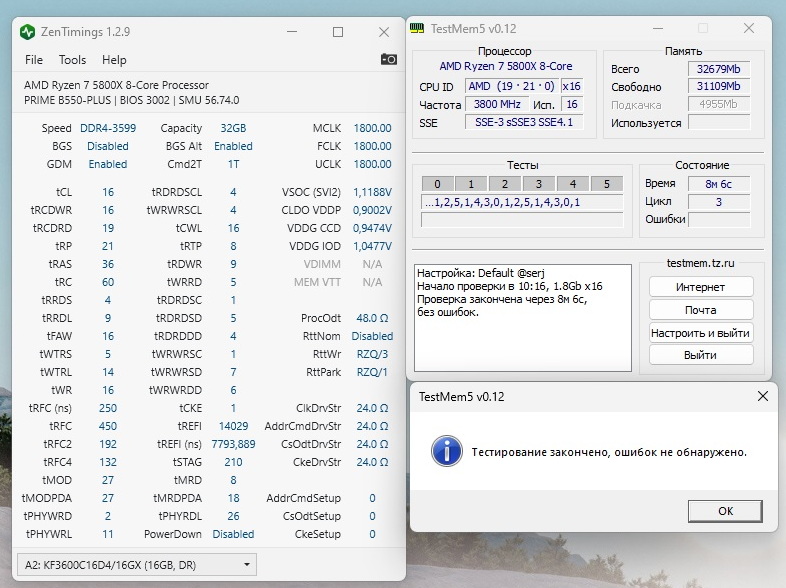Click the RttPark value RZQ/1
Screen dimensions: 786x588
(x=372, y=372)
